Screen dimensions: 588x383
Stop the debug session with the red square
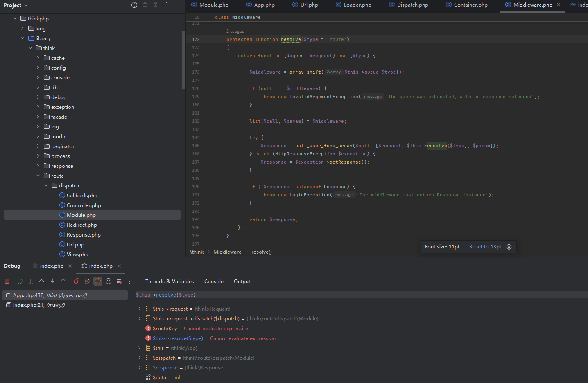[x=7, y=281]
